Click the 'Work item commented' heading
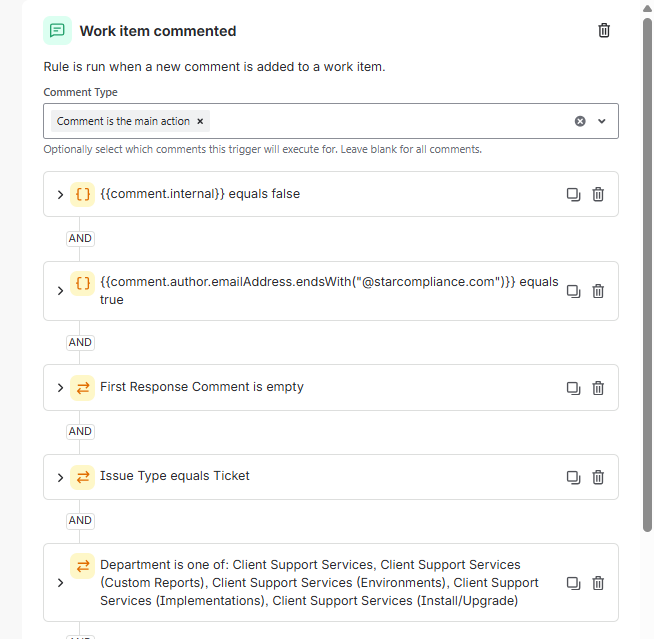Image resolution: width=654 pixels, height=639 pixels. pyautogui.click(x=158, y=31)
